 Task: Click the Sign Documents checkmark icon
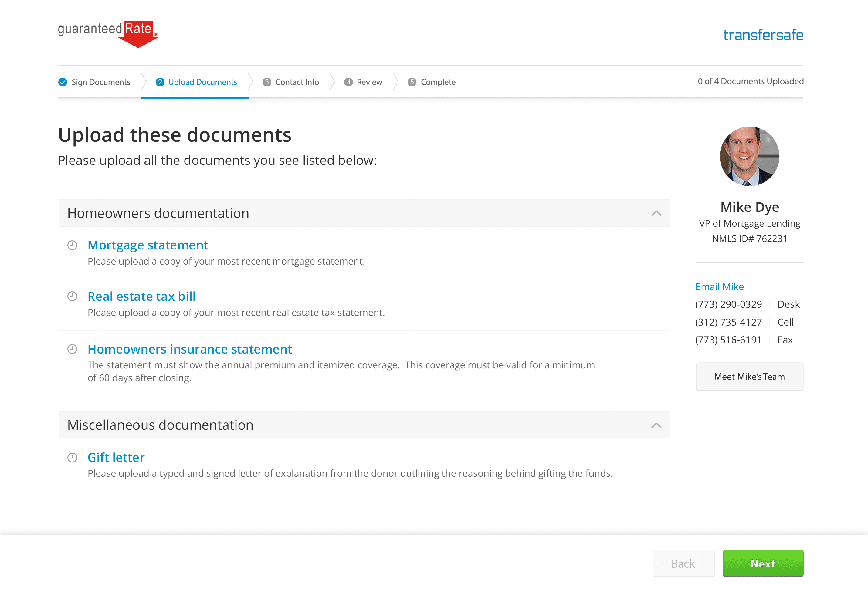pos(63,82)
